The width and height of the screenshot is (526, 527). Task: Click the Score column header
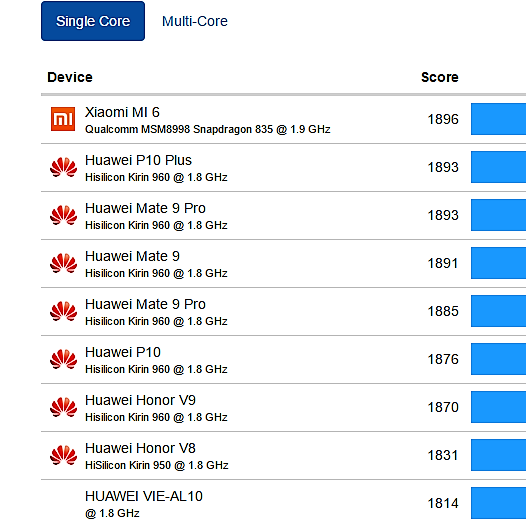440,77
